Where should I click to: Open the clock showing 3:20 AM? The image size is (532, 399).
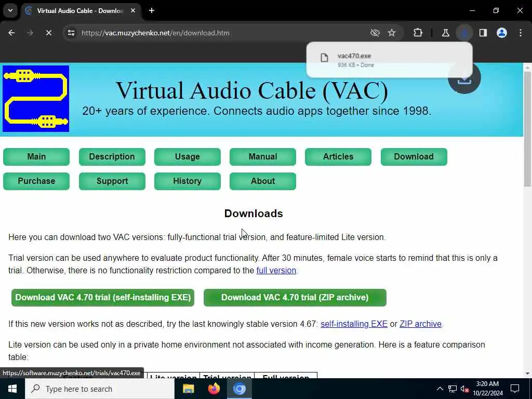(x=487, y=389)
